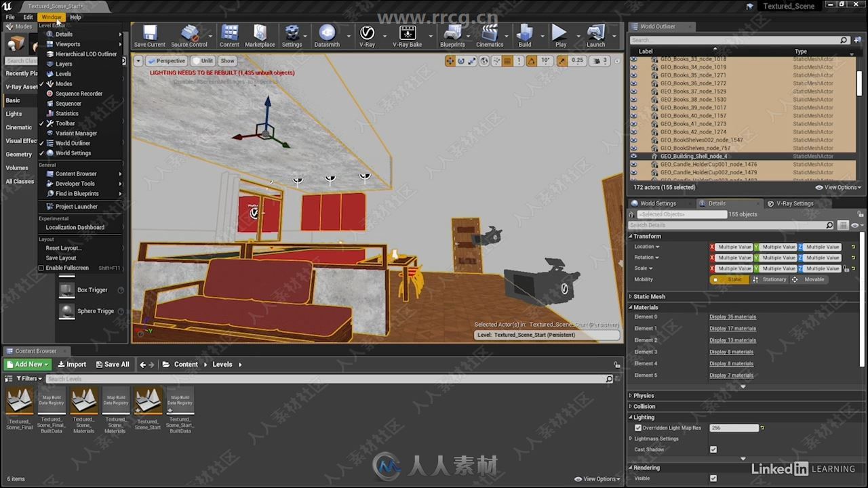Click Save All in Content Browser

pos(112,365)
